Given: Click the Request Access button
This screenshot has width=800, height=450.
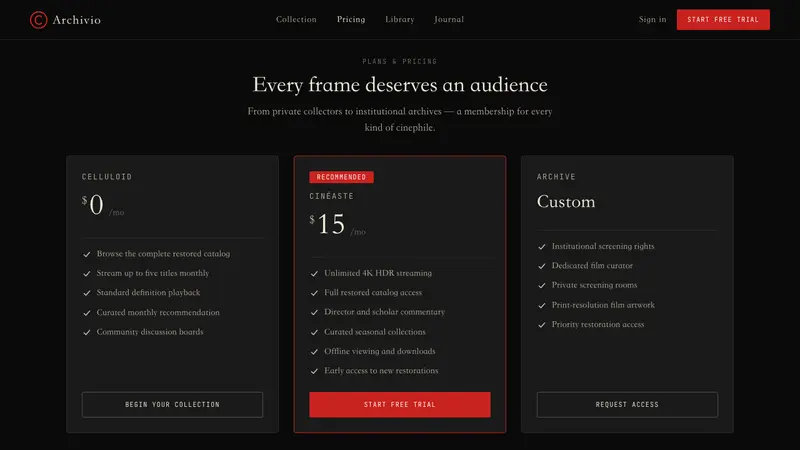Looking at the screenshot, I should click(627, 405).
